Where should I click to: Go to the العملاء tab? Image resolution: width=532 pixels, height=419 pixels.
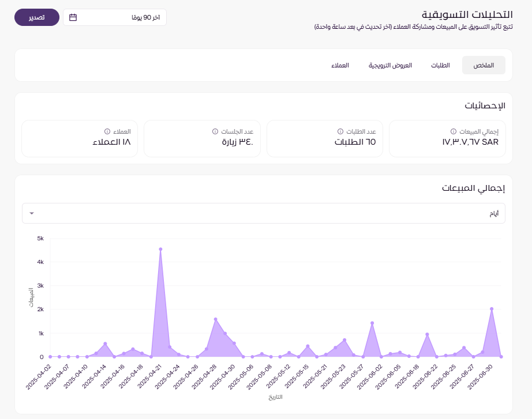[339, 66]
